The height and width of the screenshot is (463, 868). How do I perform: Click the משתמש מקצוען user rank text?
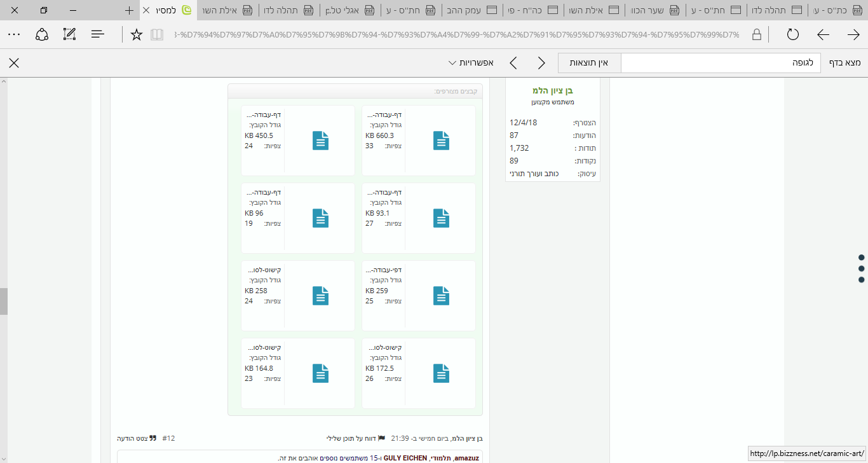553,102
